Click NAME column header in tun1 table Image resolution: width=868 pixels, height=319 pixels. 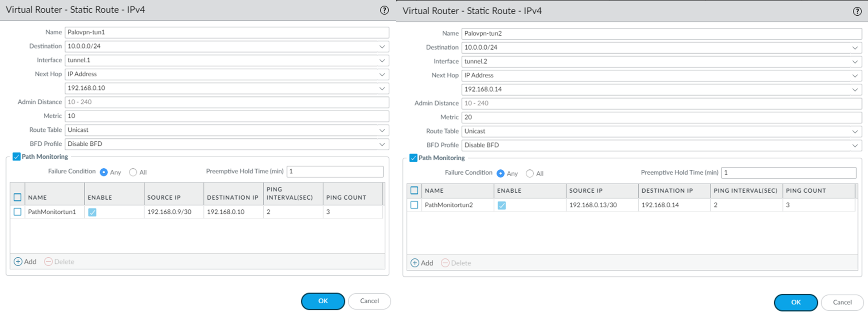point(55,194)
